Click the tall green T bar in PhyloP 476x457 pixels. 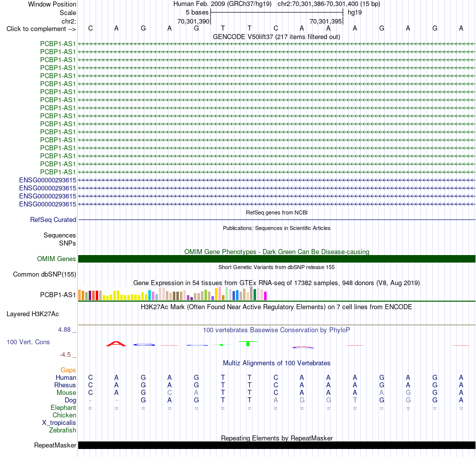[248, 343]
